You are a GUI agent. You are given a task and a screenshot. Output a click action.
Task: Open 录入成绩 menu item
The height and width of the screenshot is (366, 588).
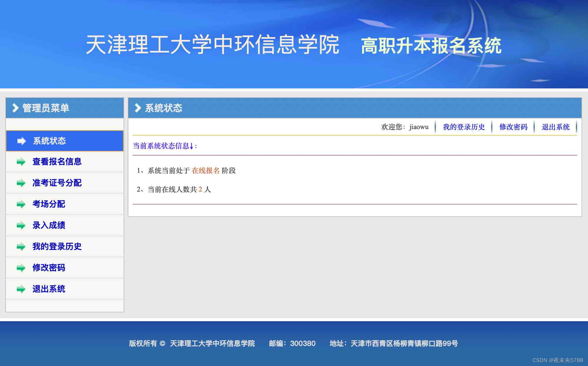pyautogui.click(x=65, y=225)
